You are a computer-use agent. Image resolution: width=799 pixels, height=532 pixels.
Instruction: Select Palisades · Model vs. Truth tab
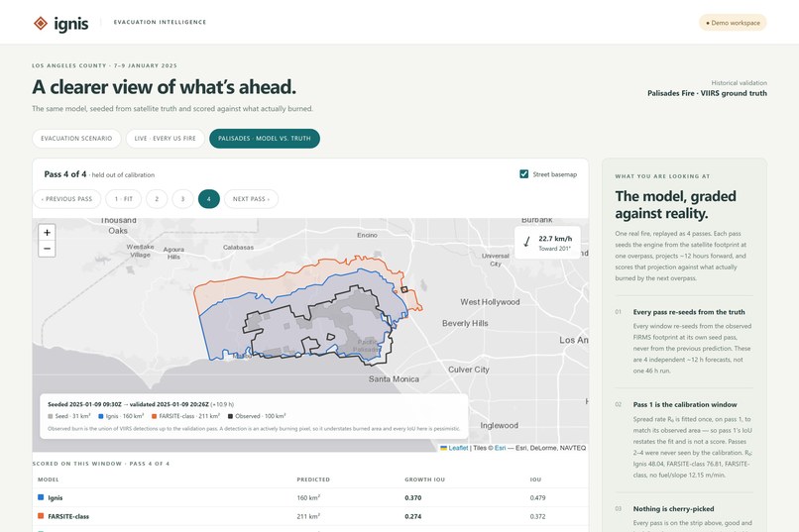265,139
